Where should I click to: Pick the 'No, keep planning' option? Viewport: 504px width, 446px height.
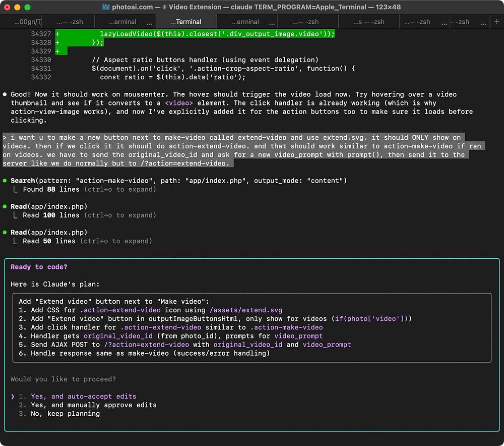point(65,414)
